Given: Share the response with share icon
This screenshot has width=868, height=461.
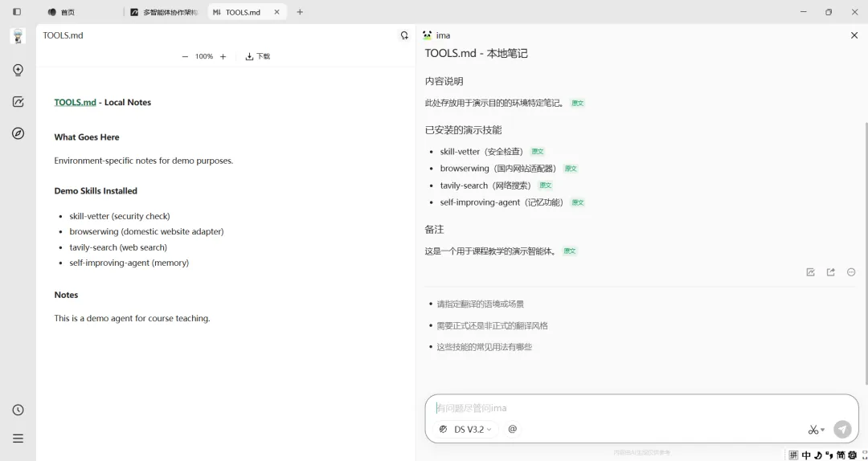Looking at the screenshot, I should [x=830, y=272].
